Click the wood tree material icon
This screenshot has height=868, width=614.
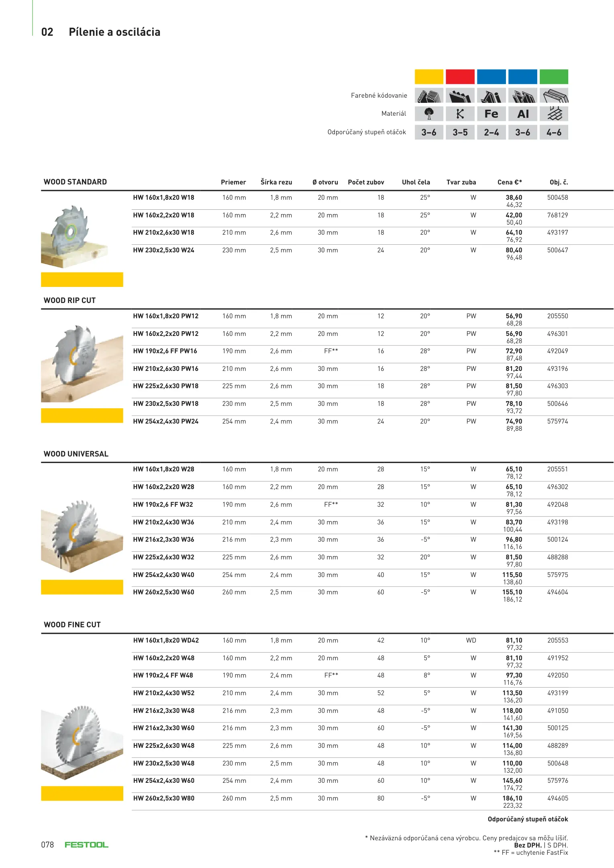(429, 114)
